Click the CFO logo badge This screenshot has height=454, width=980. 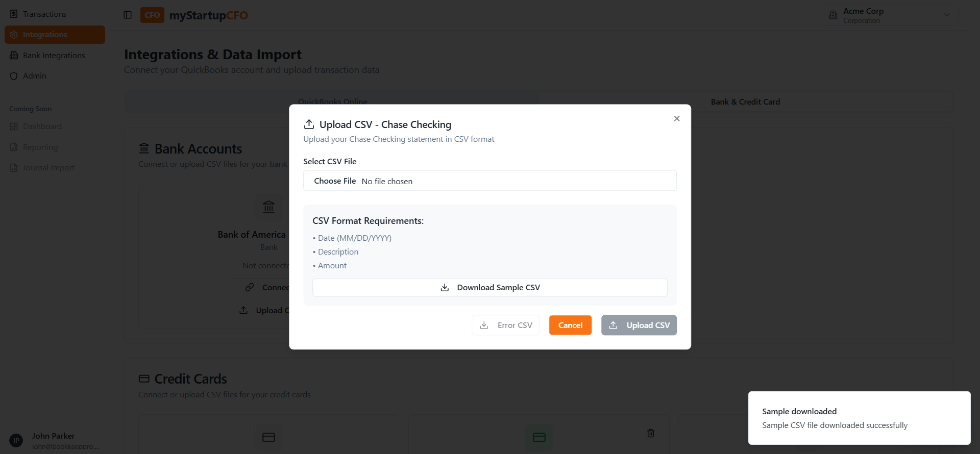coord(152,15)
